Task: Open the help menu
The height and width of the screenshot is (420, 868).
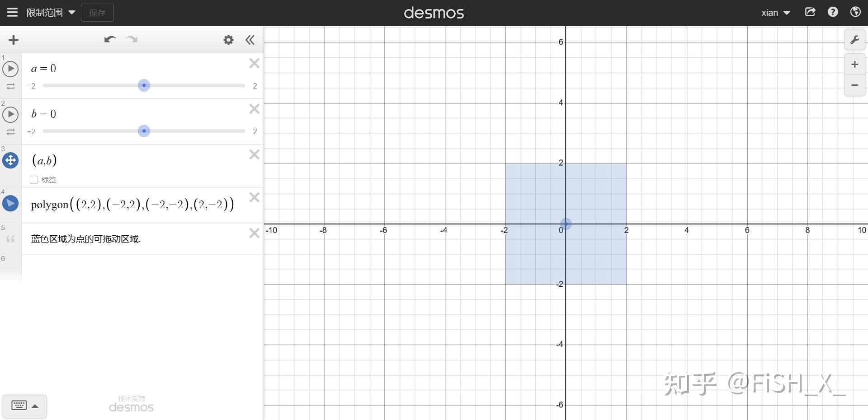Action: [x=832, y=12]
